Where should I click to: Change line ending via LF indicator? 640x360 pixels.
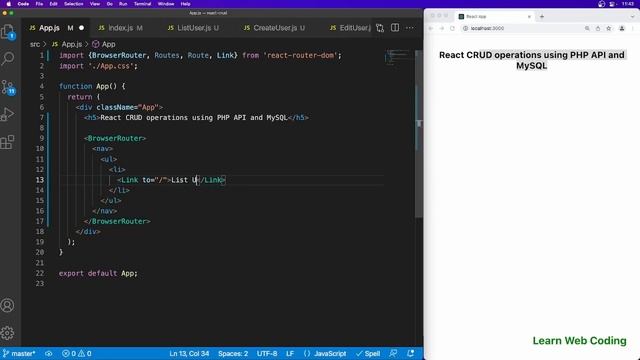[290, 353]
